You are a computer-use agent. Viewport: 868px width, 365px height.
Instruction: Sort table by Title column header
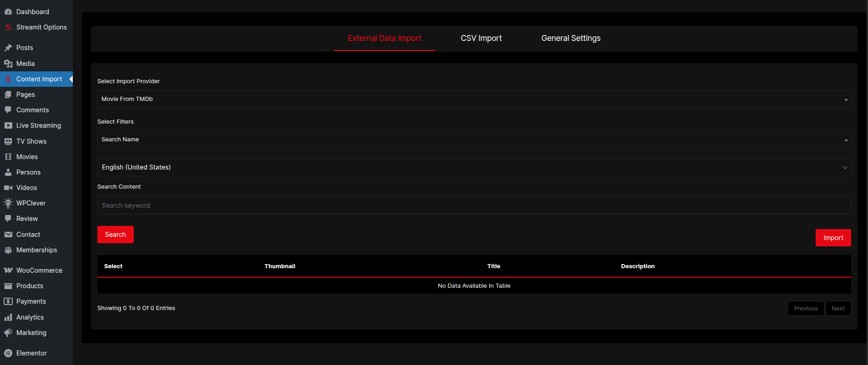point(494,266)
